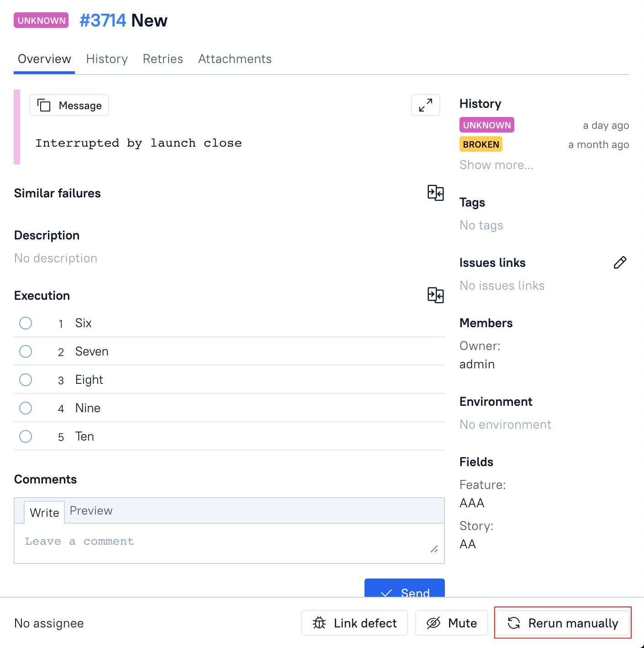Click the circular rerun arrow icon

click(x=513, y=622)
